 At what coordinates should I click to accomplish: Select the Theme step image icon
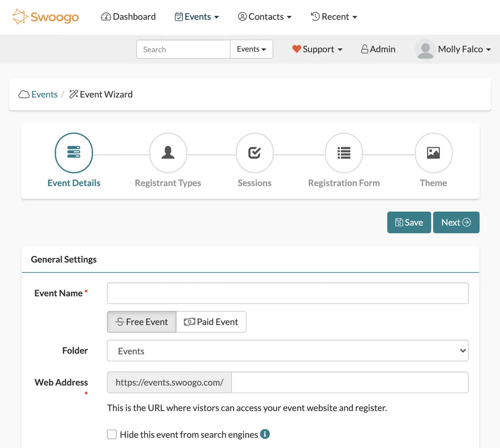[433, 153]
